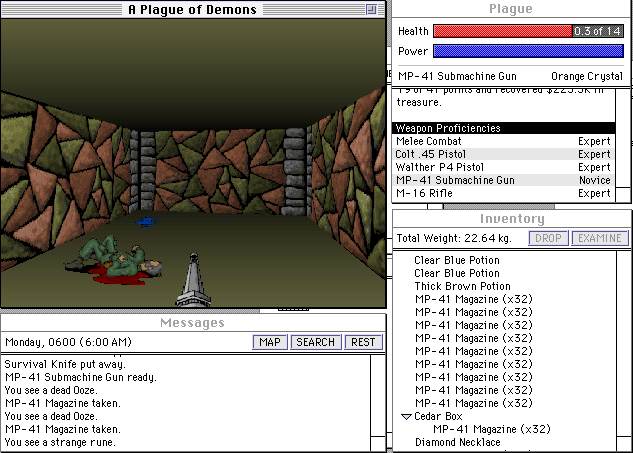
Task: Click the 'You see a strange rune.' message
Action: click(60, 443)
